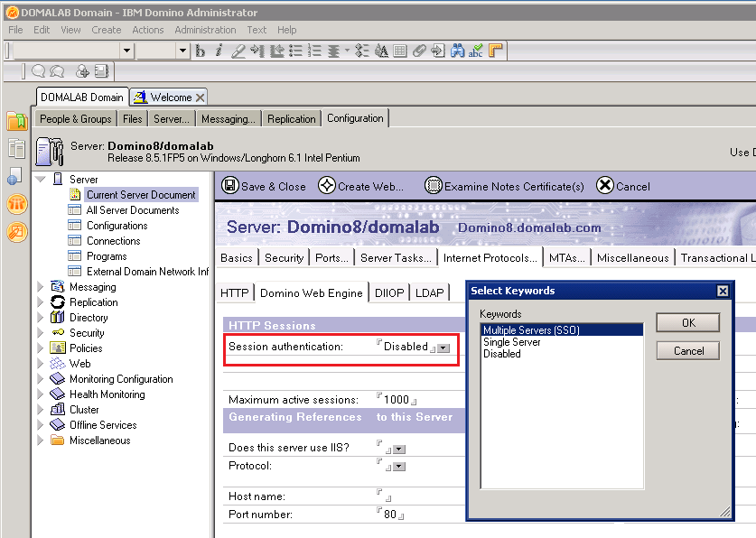Click the single speech bubble chat icon
Image resolution: width=756 pixels, height=538 pixels.
[x=38, y=71]
